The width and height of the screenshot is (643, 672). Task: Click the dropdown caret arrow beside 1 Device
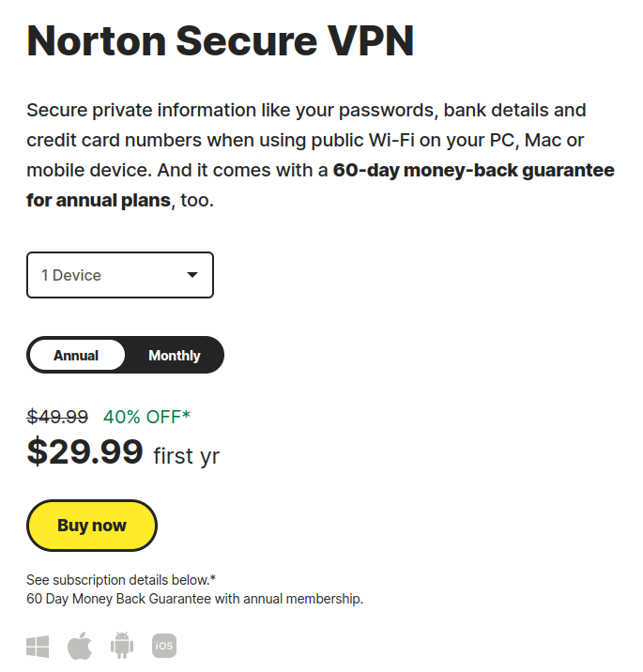pyautogui.click(x=192, y=275)
